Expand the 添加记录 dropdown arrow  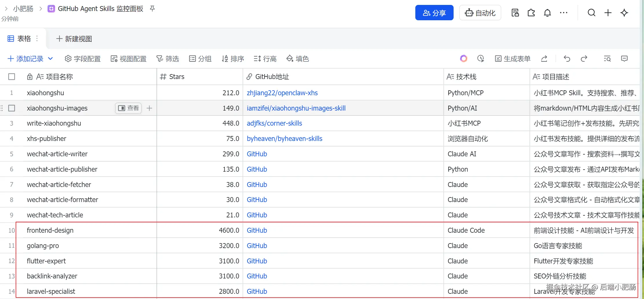50,59
